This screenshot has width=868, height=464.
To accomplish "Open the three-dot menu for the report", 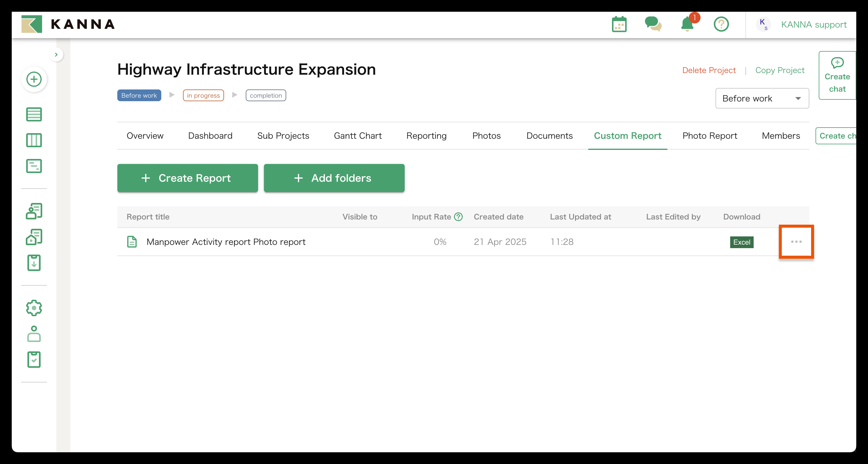I will click(x=796, y=242).
